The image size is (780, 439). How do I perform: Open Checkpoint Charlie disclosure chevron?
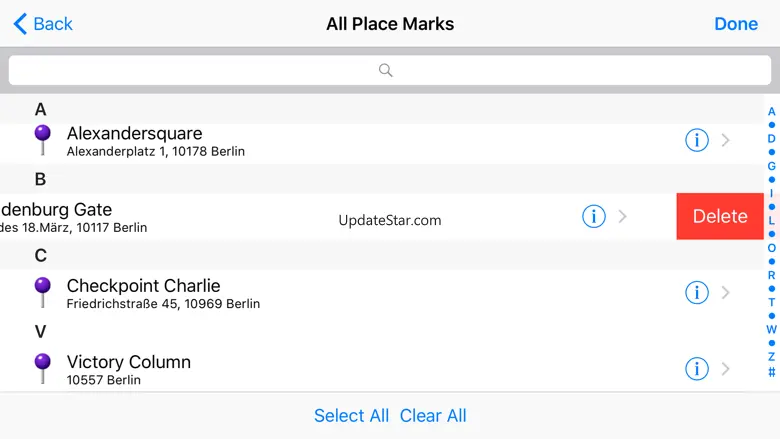726,293
